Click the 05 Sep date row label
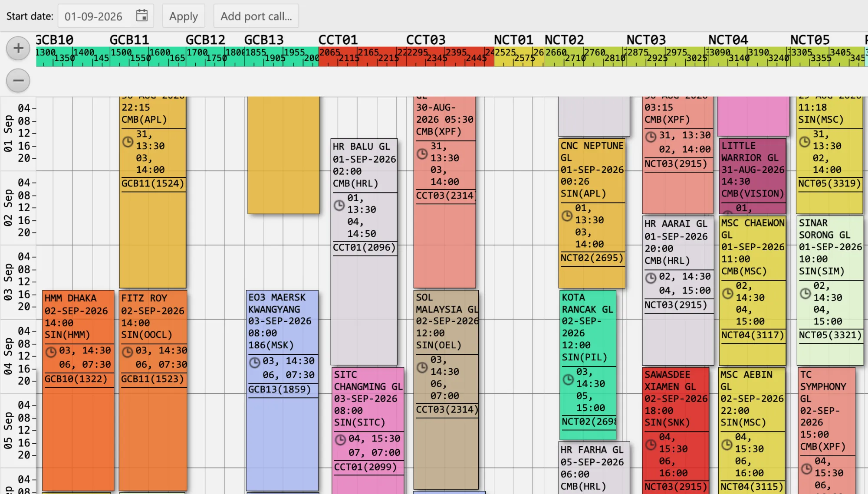The image size is (868, 494). tap(8, 431)
